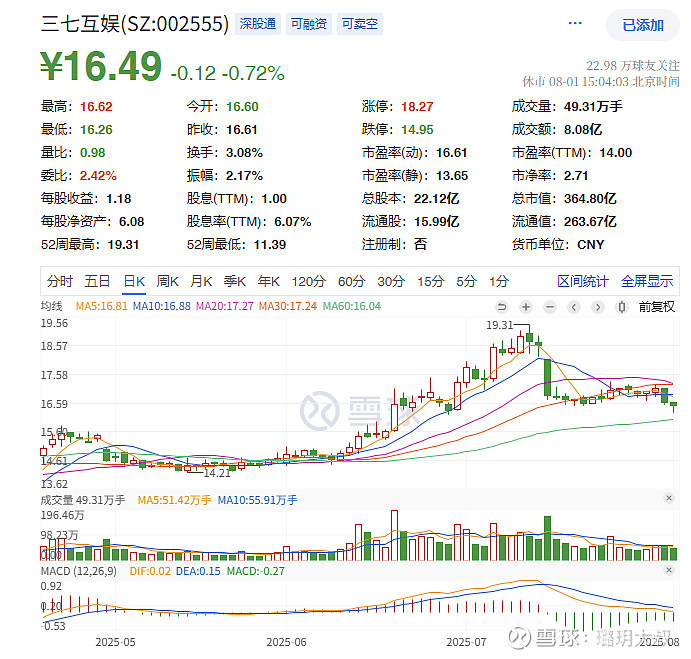Click the 可卖空 tag

tap(360, 23)
